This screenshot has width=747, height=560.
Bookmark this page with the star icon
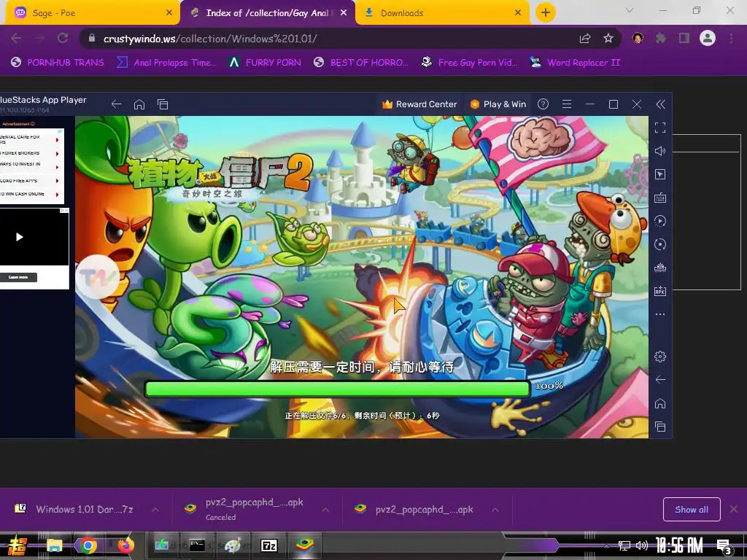coord(608,39)
